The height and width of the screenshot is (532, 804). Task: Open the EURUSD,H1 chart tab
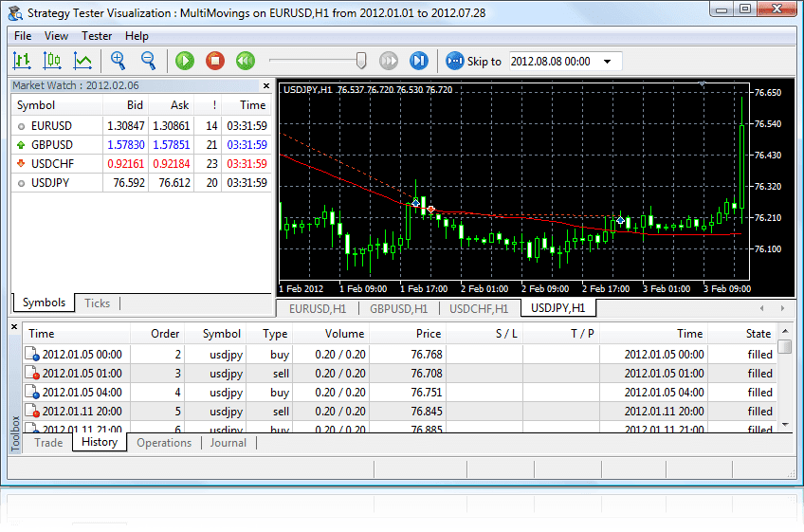click(318, 308)
